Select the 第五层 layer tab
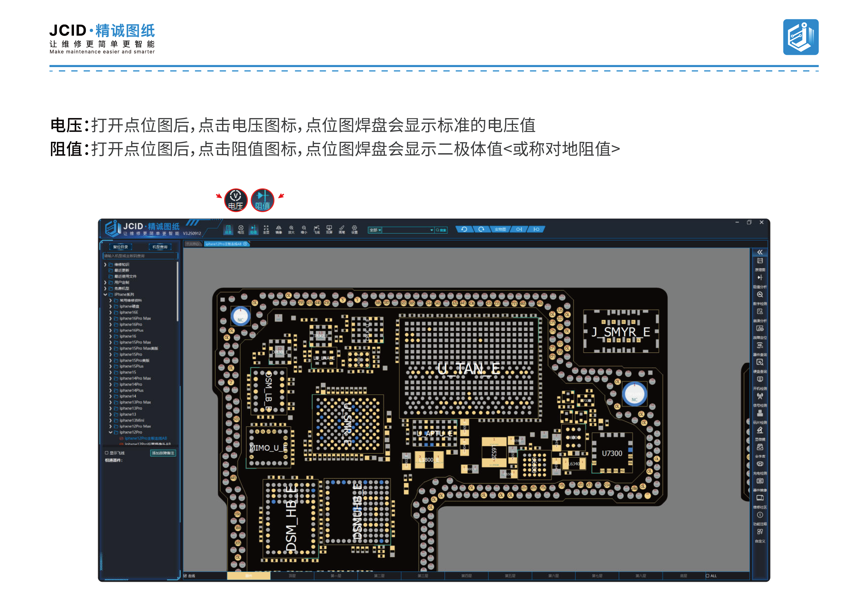Image resolution: width=868 pixels, height=614 pixels. tap(510, 576)
